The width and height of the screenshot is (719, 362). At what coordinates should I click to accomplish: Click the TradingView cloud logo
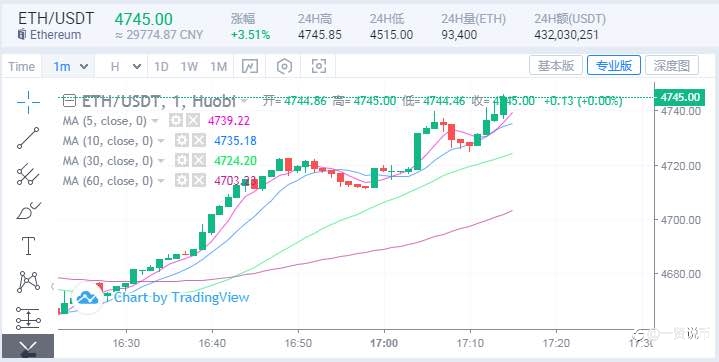click(87, 298)
